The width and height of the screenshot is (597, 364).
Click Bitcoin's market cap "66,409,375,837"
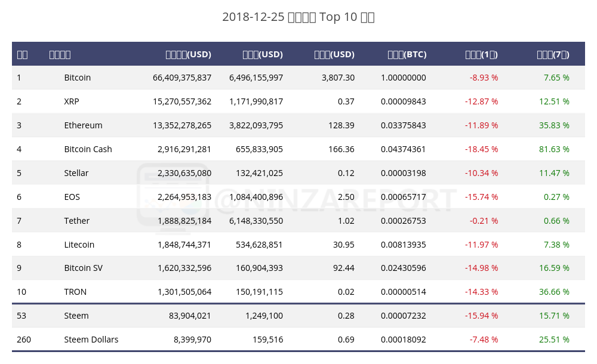[182, 78]
